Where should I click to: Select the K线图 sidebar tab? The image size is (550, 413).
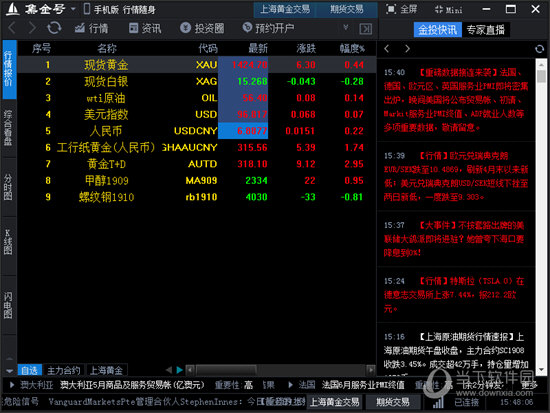[8, 246]
